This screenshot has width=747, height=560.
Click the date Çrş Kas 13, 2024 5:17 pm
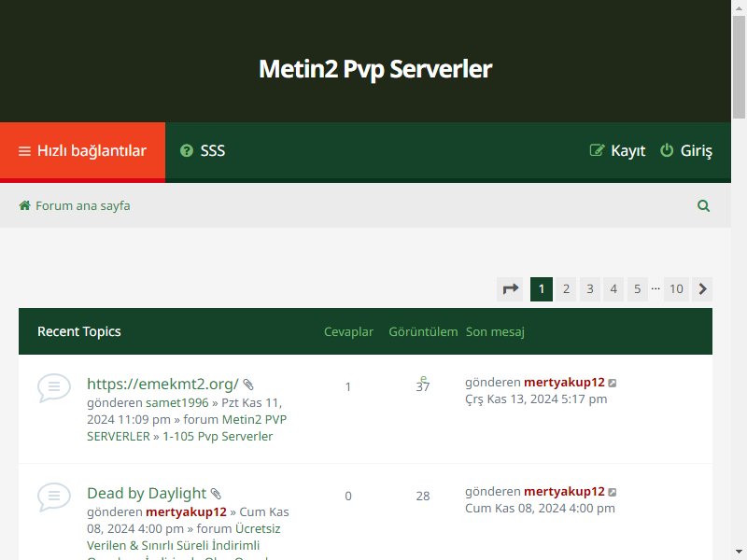536,399
